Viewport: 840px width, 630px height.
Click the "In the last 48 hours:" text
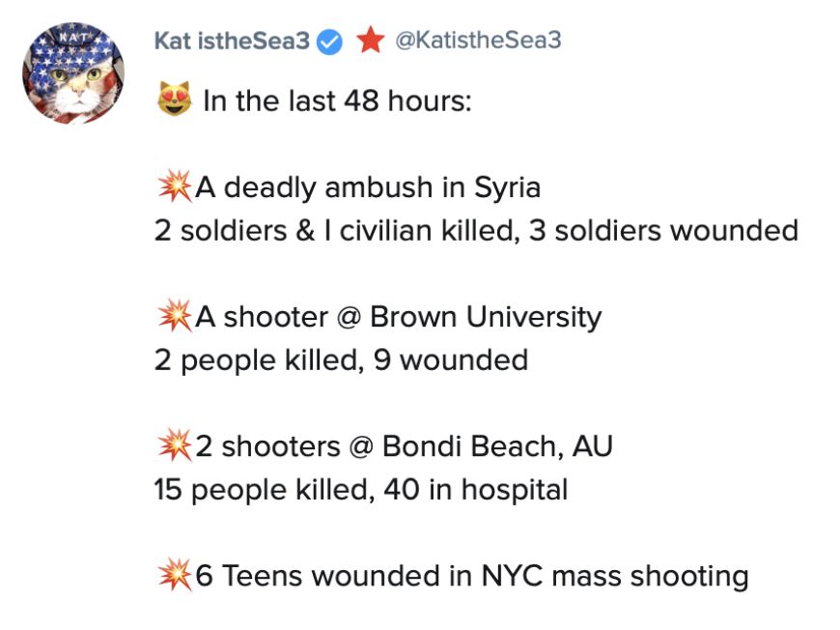[x=337, y=100]
